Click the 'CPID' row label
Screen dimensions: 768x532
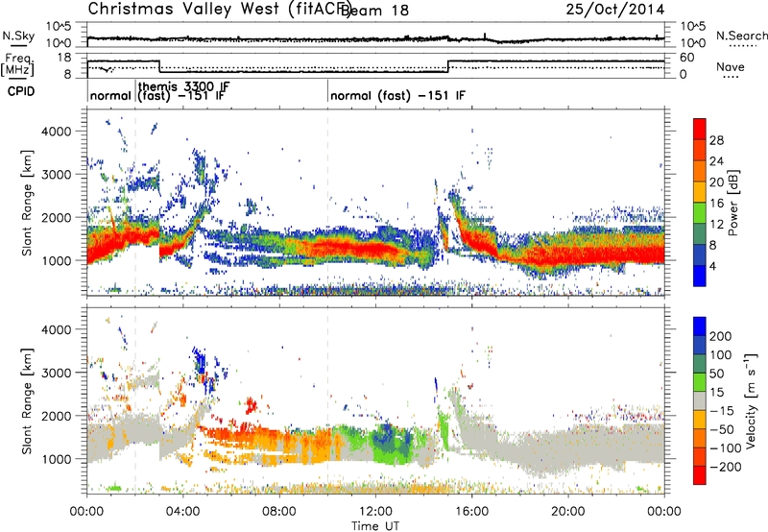tap(21, 91)
